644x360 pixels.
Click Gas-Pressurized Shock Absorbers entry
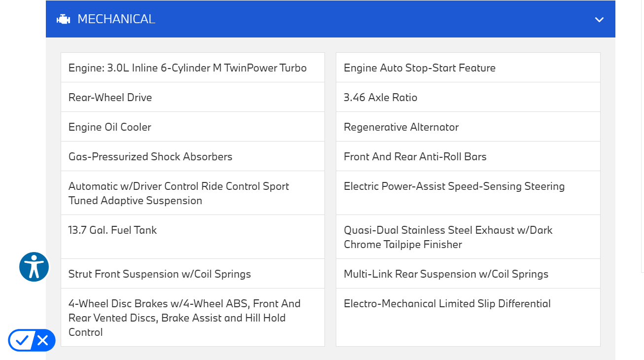tap(150, 157)
